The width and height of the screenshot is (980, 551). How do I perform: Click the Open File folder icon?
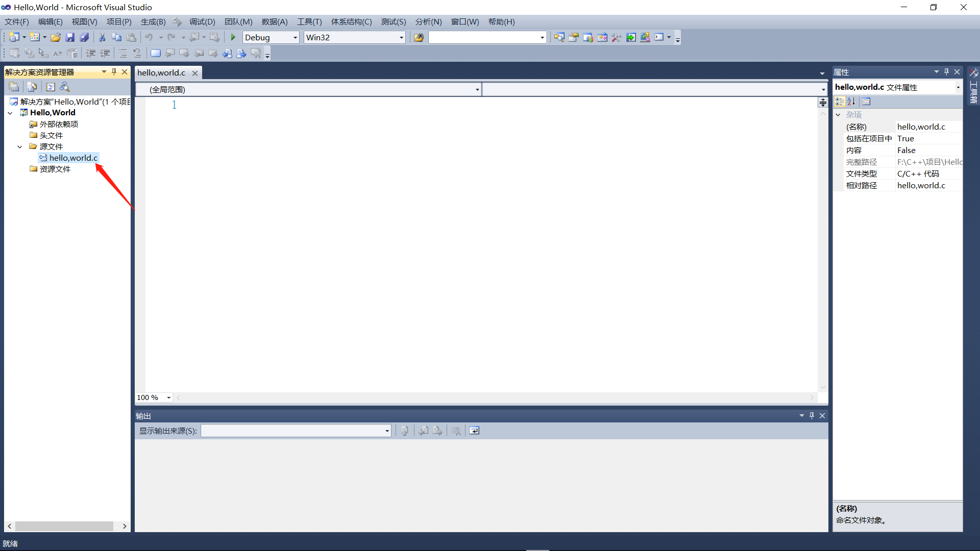[x=56, y=37]
